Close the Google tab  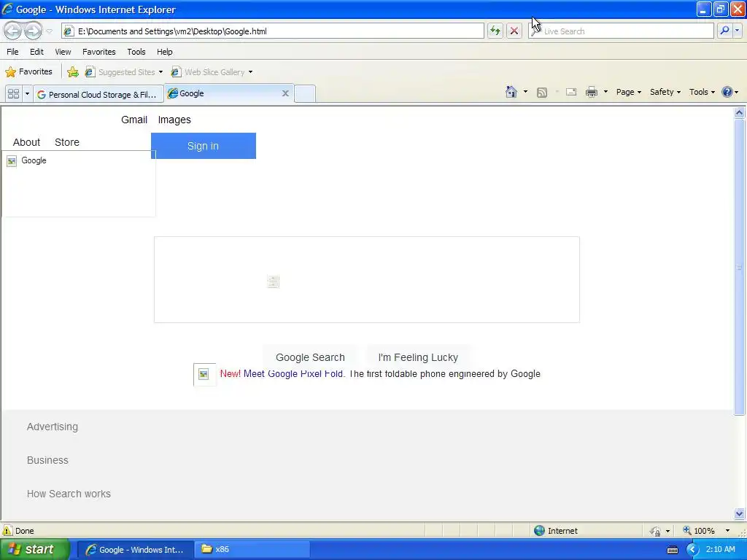pos(285,93)
